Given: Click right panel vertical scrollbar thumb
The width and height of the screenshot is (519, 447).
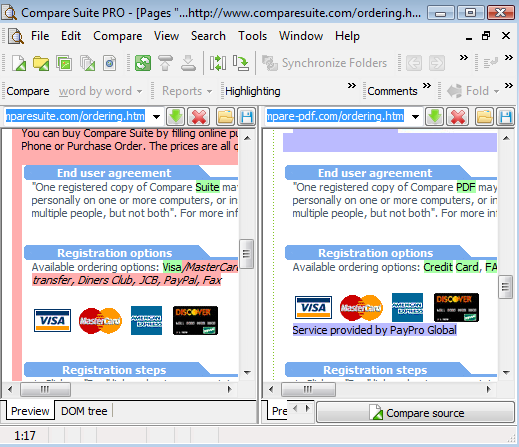Looking at the screenshot, I should 505,287.
